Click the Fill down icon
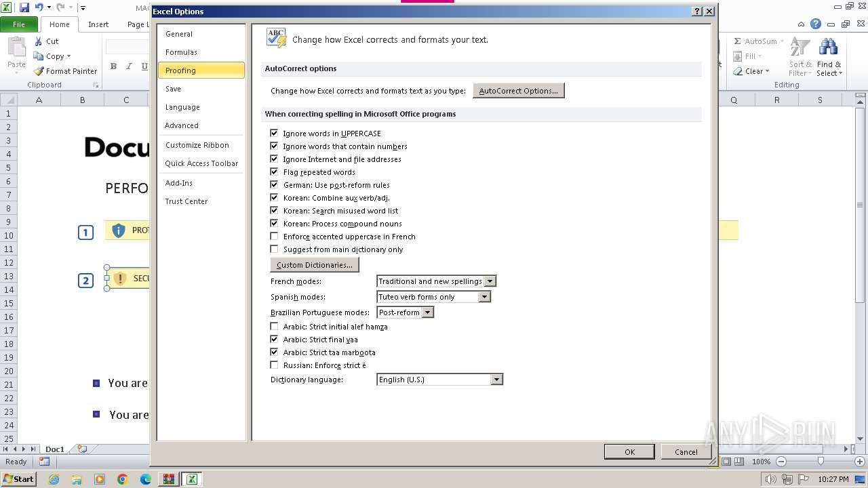The image size is (868, 488). pos(738,56)
